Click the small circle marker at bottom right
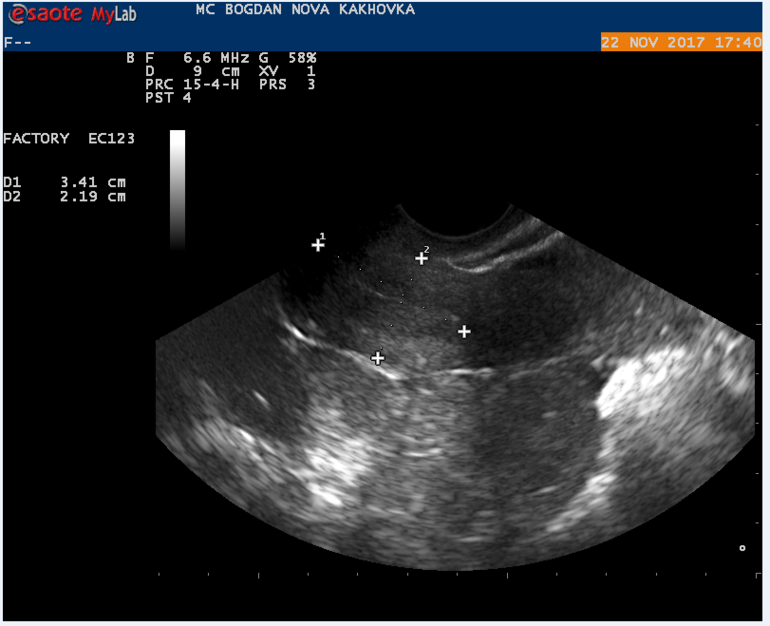 click(741, 547)
